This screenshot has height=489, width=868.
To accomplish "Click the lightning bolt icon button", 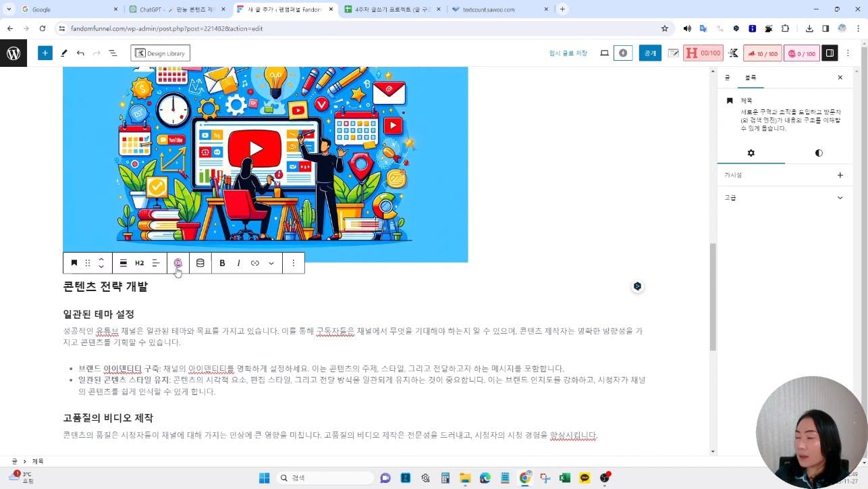I will tap(623, 53).
